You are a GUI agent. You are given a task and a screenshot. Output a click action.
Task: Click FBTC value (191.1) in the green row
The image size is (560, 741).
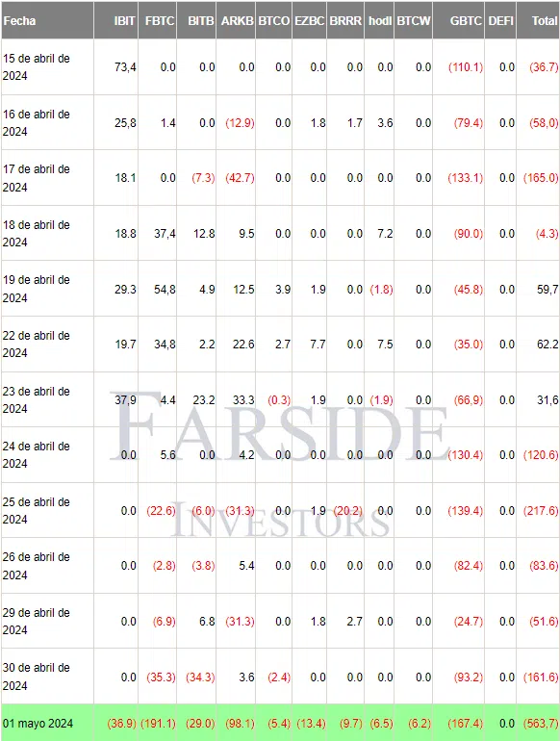[158, 724]
